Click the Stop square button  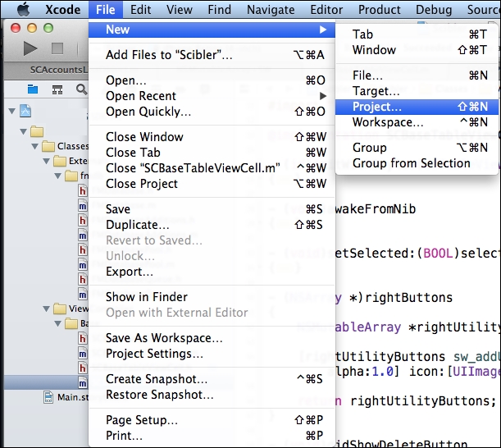coord(57,48)
